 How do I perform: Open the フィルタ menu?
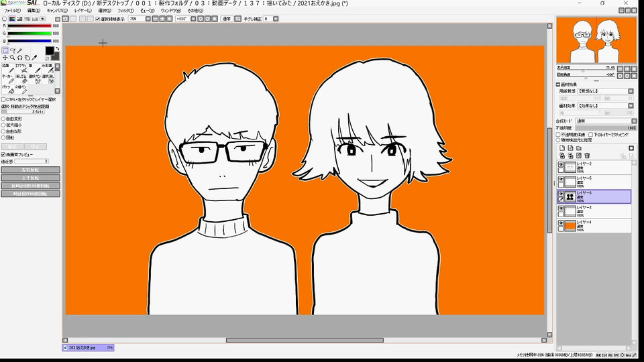[x=125, y=11]
